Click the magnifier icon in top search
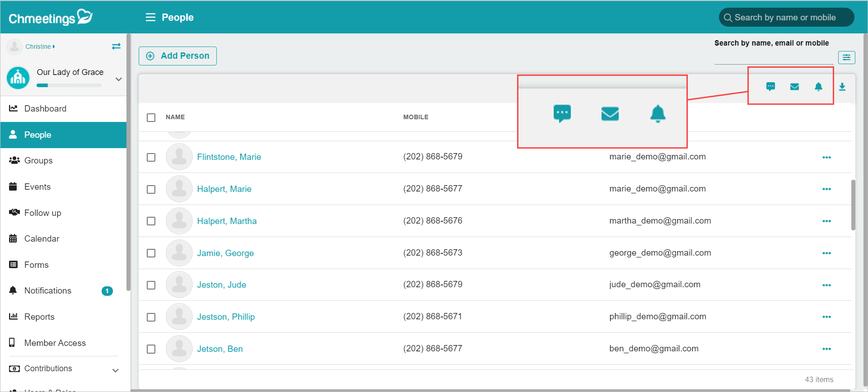Screen dimensions: 868x392 point(728,18)
